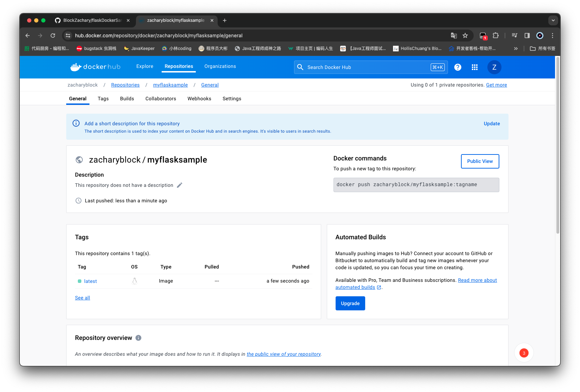Screen dimensions: 580x392
Task: Open a new browser tab
Action: point(225,20)
